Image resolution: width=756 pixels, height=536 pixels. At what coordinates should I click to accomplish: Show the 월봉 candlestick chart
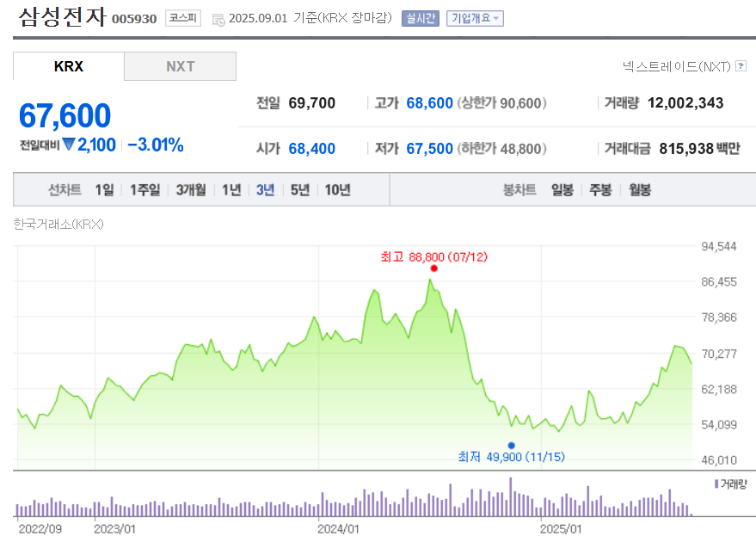coord(640,189)
